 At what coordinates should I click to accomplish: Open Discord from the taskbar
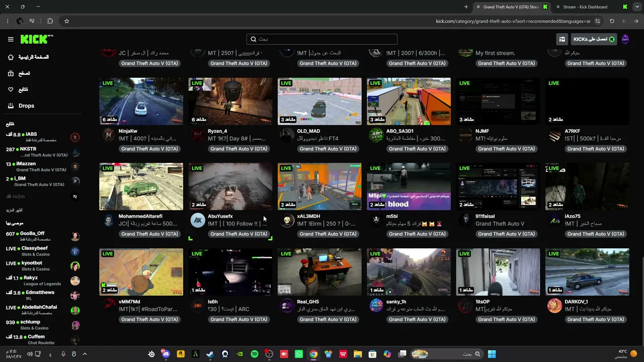pyautogui.click(x=166, y=354)
